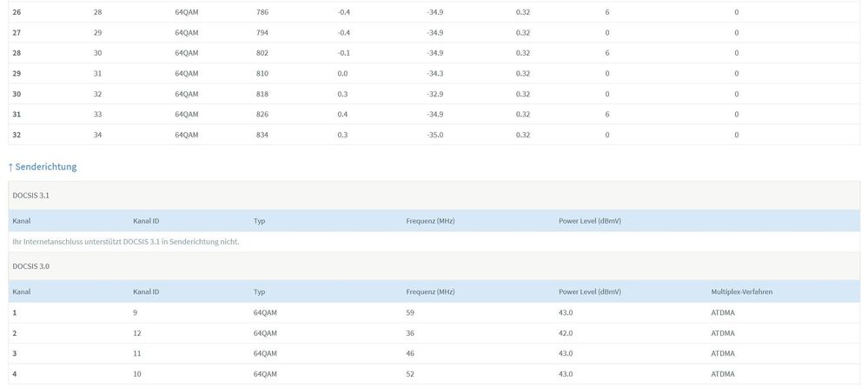
Task: Select upstream frequency 52
Action: pyautogui.click(x=410, y=374)
